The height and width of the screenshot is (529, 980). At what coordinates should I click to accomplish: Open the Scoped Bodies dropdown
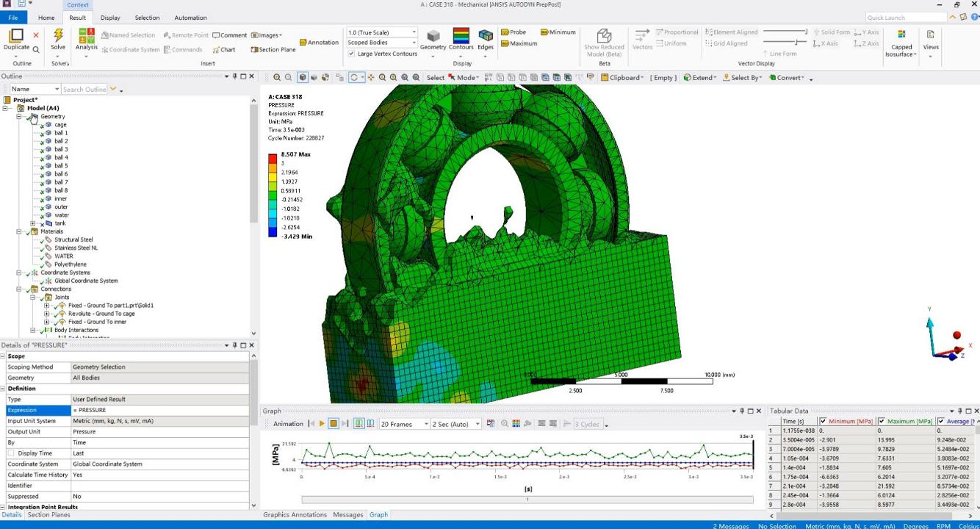(382, 43)
